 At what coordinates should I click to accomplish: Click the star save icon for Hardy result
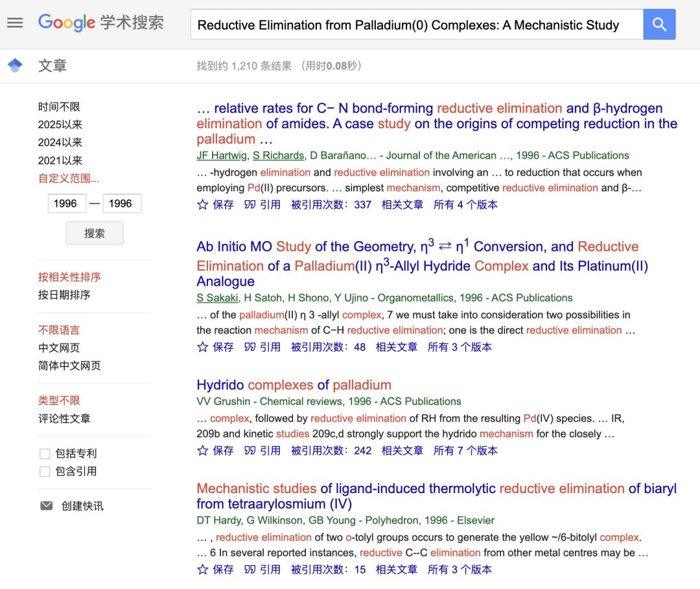tap(203, 570)
